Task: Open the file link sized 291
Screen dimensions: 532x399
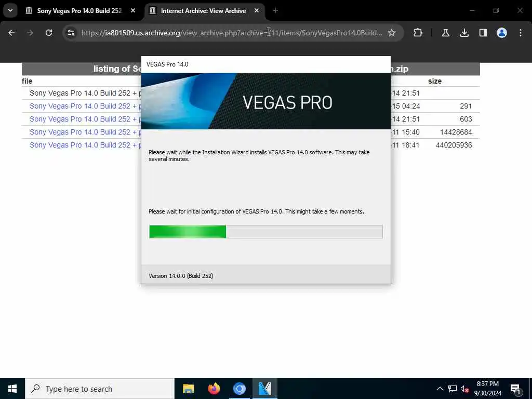Action: point(85,106)
